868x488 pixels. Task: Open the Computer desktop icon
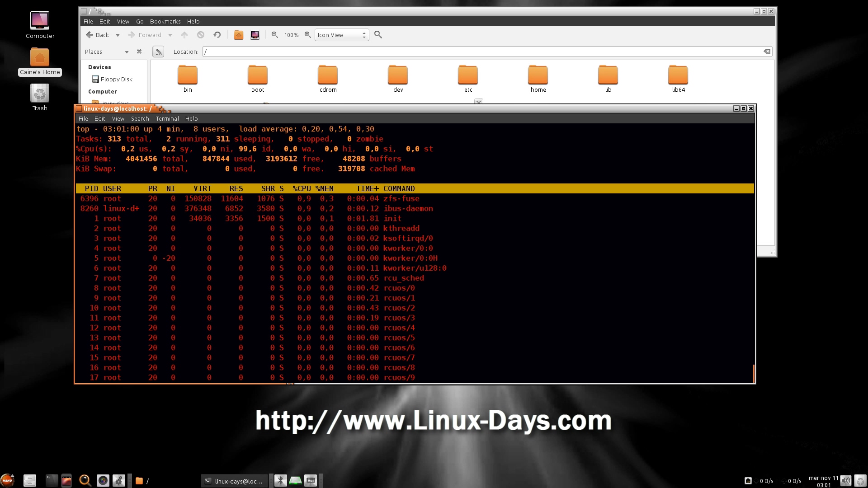click(40, 25)
